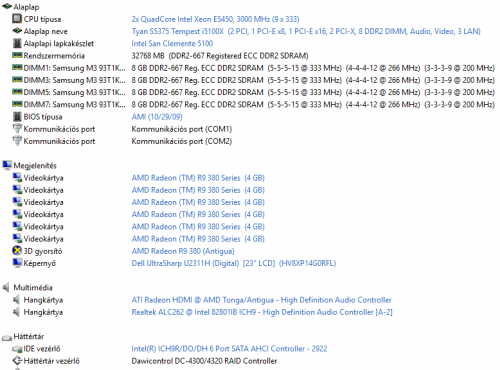Select the DIMM1: Samsung M3 93T1K label
The image size is (500, 370).
click(x=75, y=68)
